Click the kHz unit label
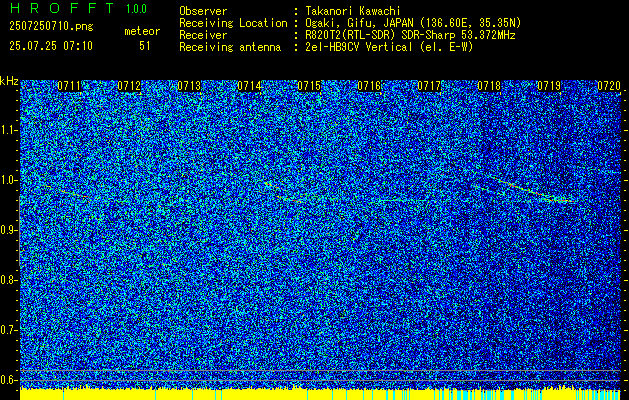The width and height of the screenshot is (629, 400). 9,81
